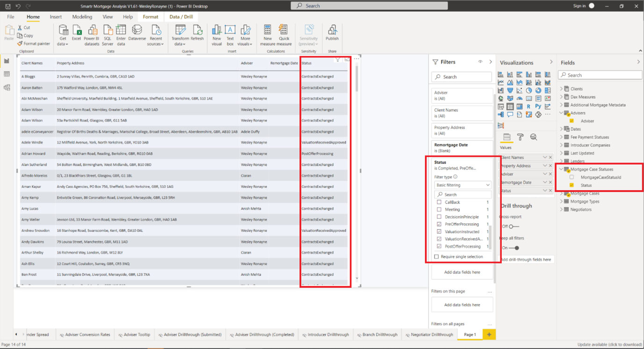The height and width of the screenshot is (349, 644).
Task: Click the Fields pane Search box
Action: tap(601, 75)
